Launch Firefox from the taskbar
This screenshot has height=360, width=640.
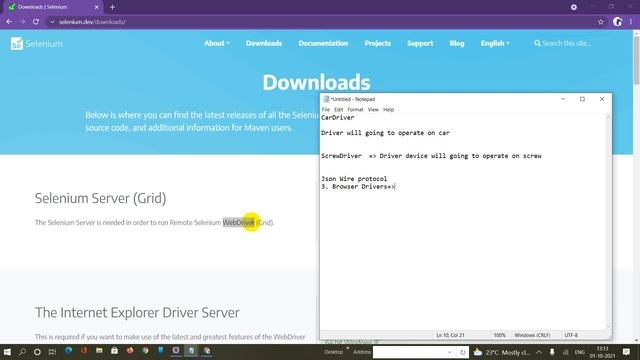point(130,351)
